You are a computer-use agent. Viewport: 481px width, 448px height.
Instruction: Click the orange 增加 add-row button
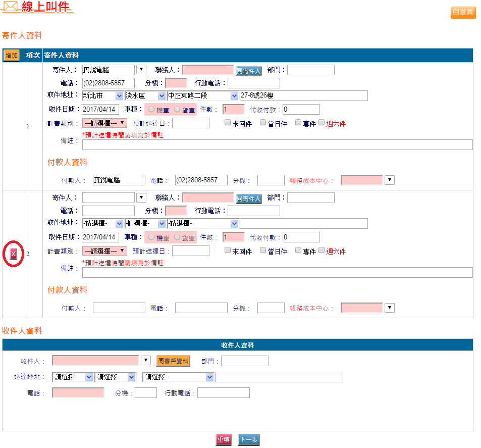coord(11,56)
